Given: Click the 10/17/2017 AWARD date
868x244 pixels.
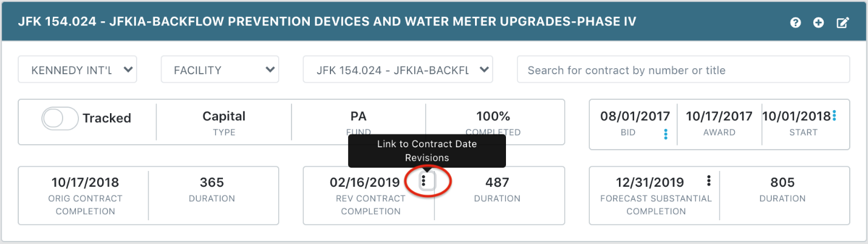Looking at the screenshot, I should point(719,116).
